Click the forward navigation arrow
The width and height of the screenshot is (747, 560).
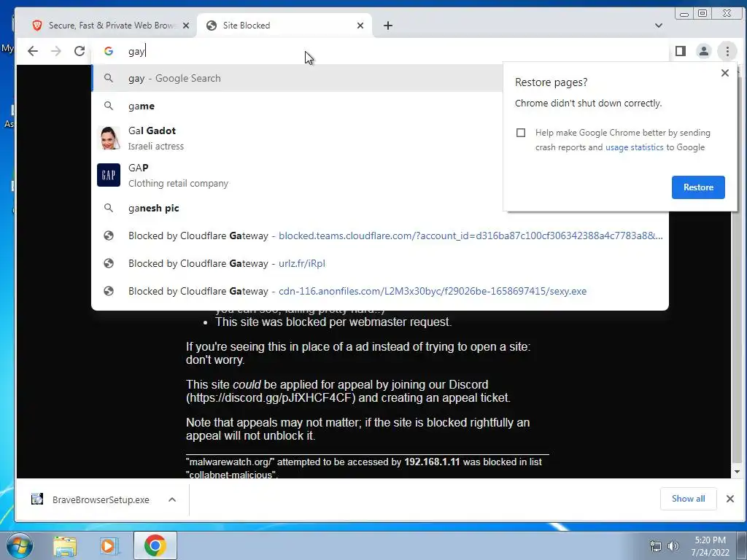point(56,51)
